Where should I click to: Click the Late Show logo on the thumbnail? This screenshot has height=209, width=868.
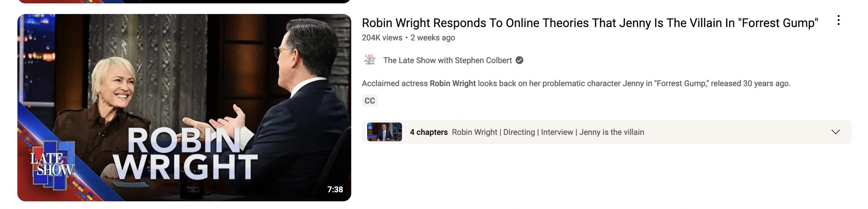[52, 165]
